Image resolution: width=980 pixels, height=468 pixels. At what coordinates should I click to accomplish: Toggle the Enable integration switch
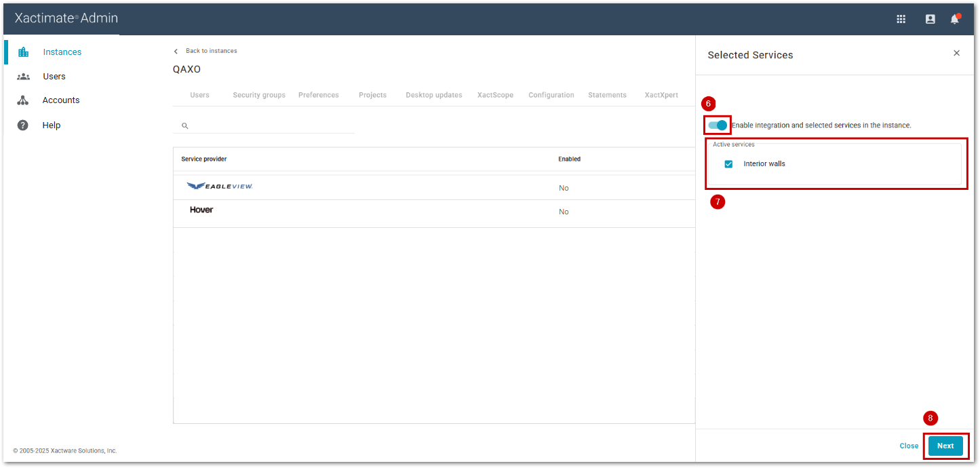click(x=718, y=125)
